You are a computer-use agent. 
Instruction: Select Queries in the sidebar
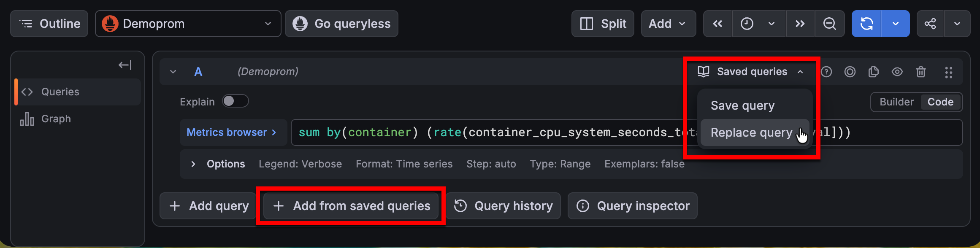78,92
